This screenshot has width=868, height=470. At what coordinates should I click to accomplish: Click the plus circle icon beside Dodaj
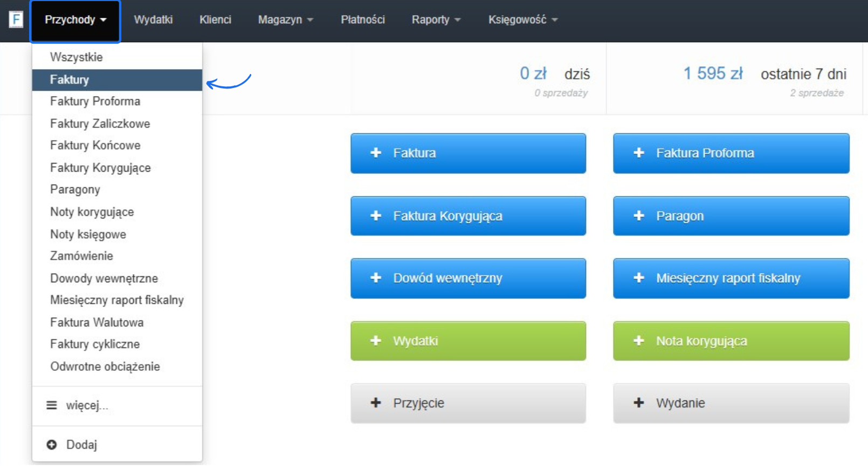coord(52,445)
